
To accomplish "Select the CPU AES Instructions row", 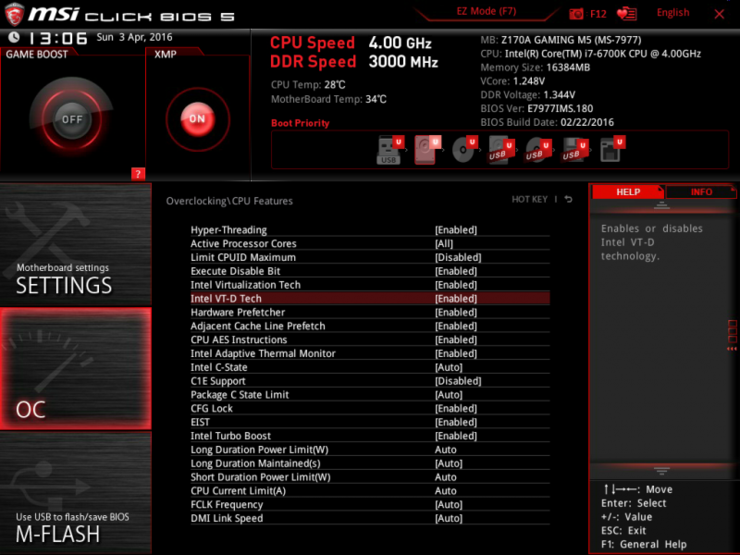I will pyautogui.click(x=370, y=340).
